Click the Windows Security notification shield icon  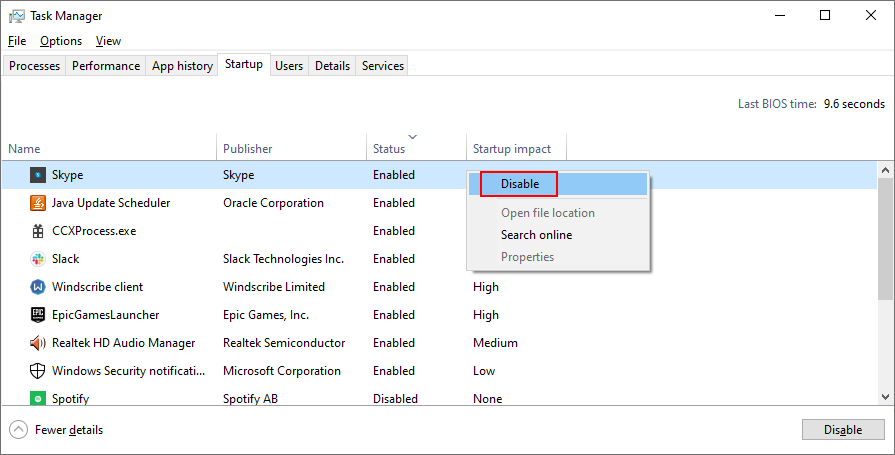37,371
